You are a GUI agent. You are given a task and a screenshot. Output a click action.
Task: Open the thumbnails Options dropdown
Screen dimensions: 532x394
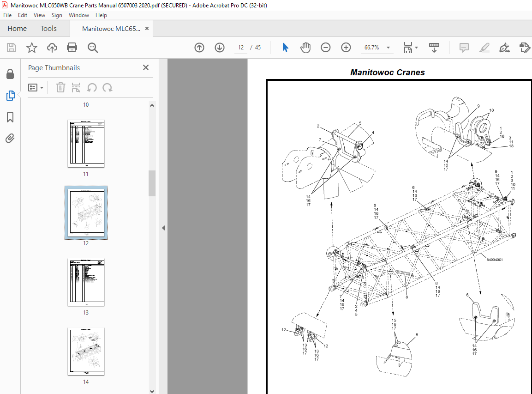click(36, 88)
